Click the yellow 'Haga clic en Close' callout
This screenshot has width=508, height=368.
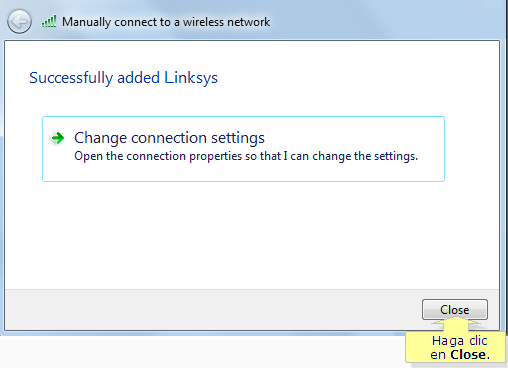click(x=455, y=347)
